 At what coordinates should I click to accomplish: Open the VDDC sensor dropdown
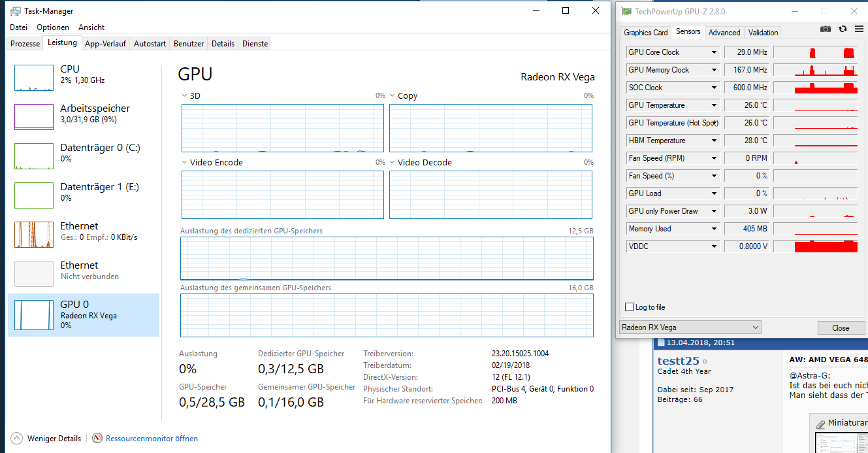pos(714,246)
